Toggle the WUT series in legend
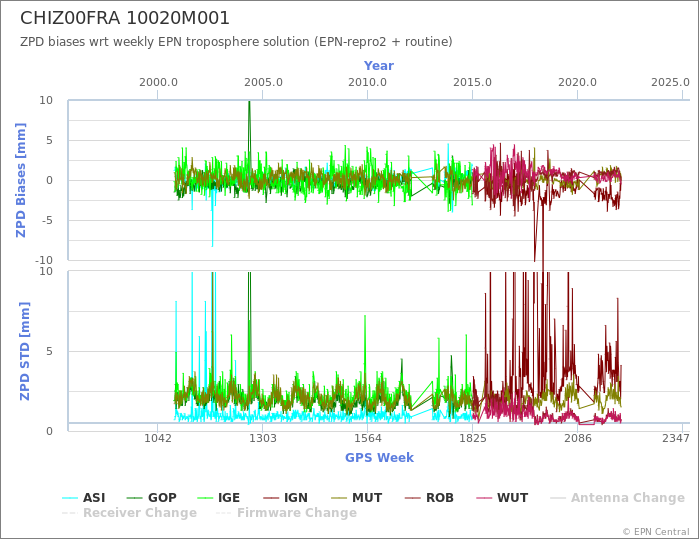This screenshot has width=700, height=540. click(x=502, y=498)
